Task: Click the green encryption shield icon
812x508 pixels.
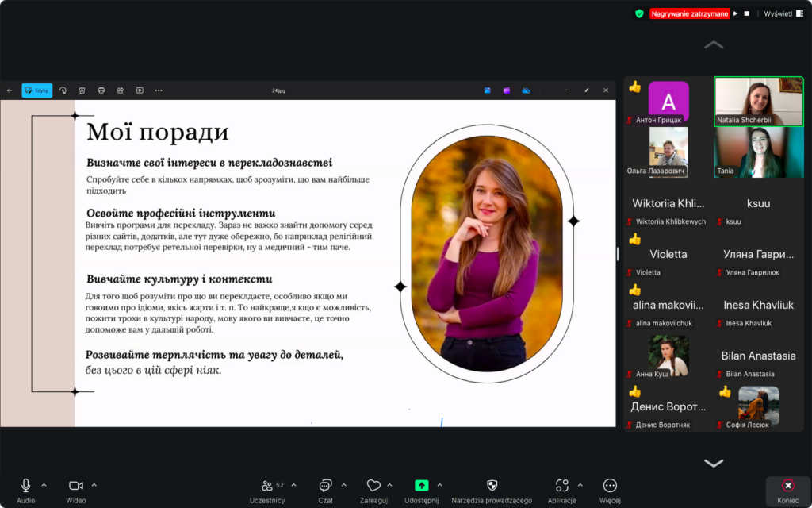Action: [x=639, y=13]
